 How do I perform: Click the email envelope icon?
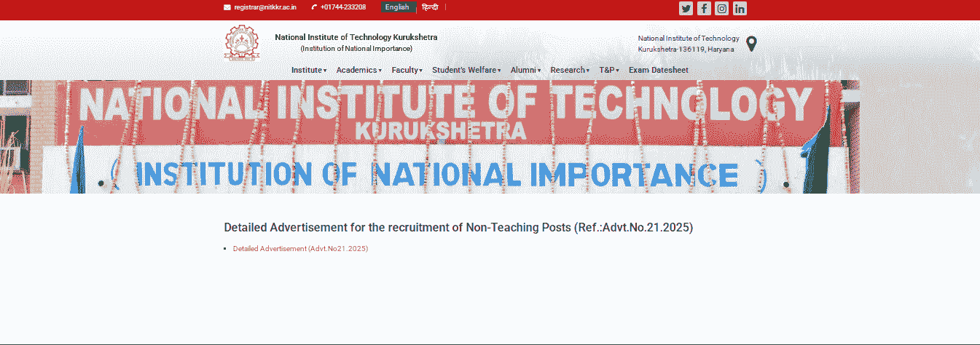227,7
